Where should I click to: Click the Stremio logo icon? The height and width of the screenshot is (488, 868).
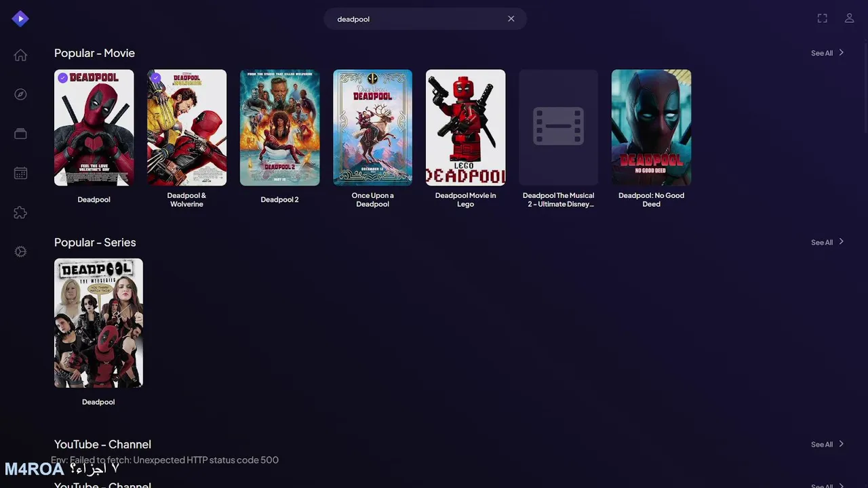(x=20, y=18)
